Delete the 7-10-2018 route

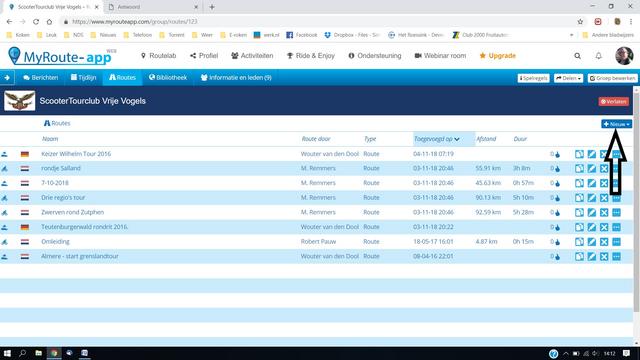604,183
